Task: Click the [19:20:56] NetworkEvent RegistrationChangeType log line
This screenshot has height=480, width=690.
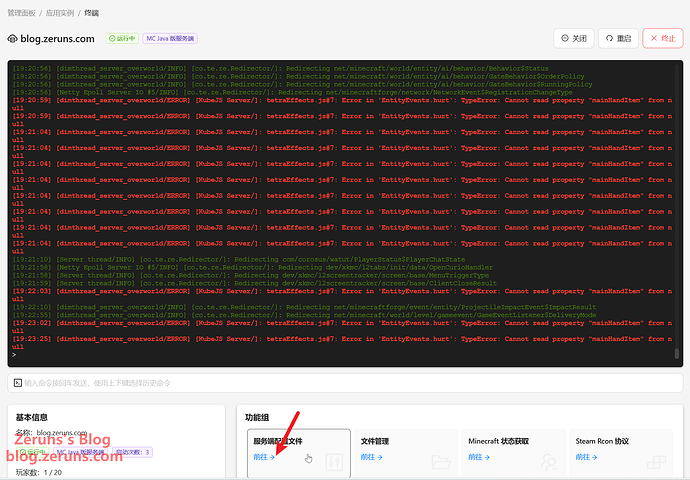Action: 292,92
